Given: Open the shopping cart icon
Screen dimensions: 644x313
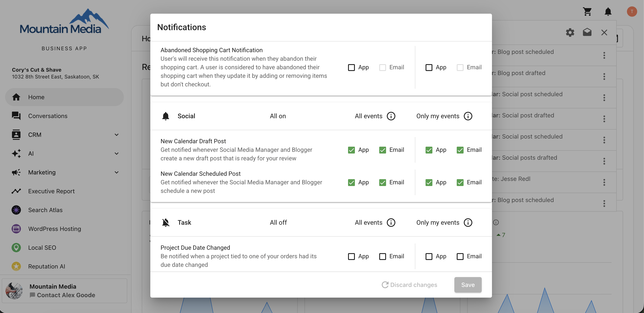Looking at the screenshot, I should 587,12.
